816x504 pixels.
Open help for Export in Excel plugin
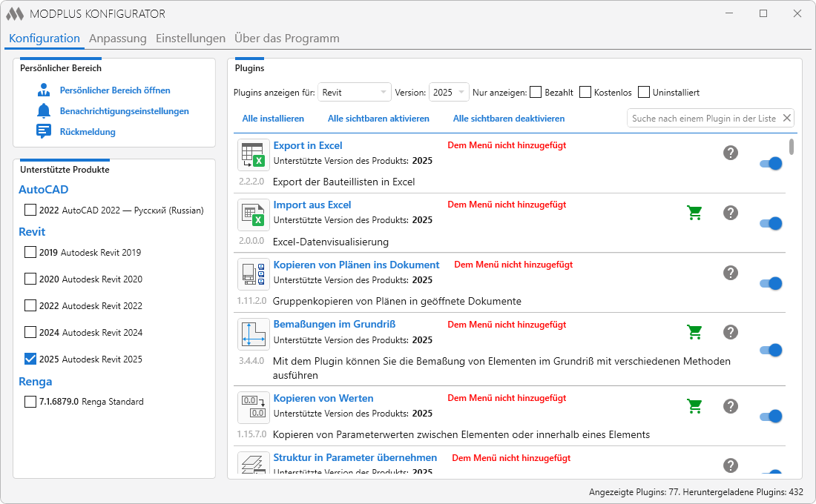point(731,153)
